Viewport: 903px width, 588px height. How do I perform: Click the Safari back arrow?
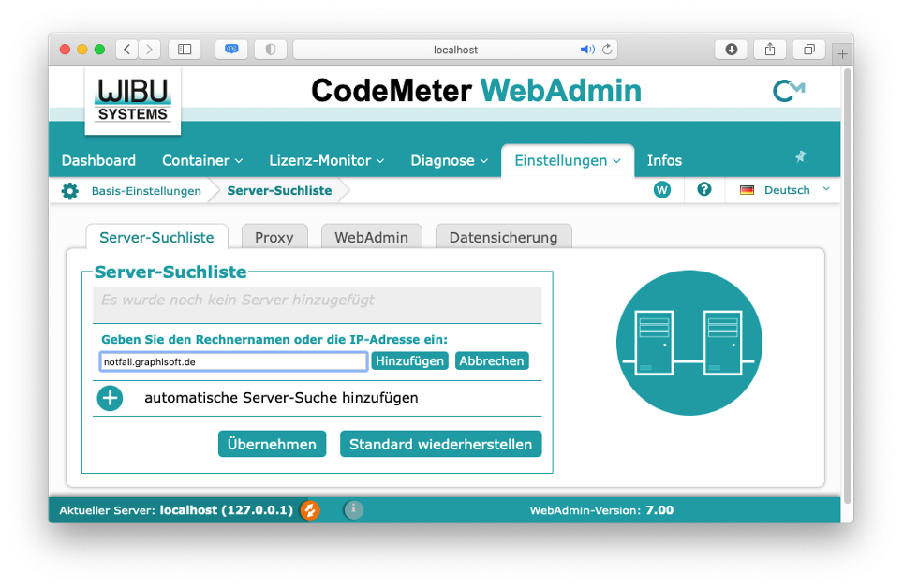(127, 50)
